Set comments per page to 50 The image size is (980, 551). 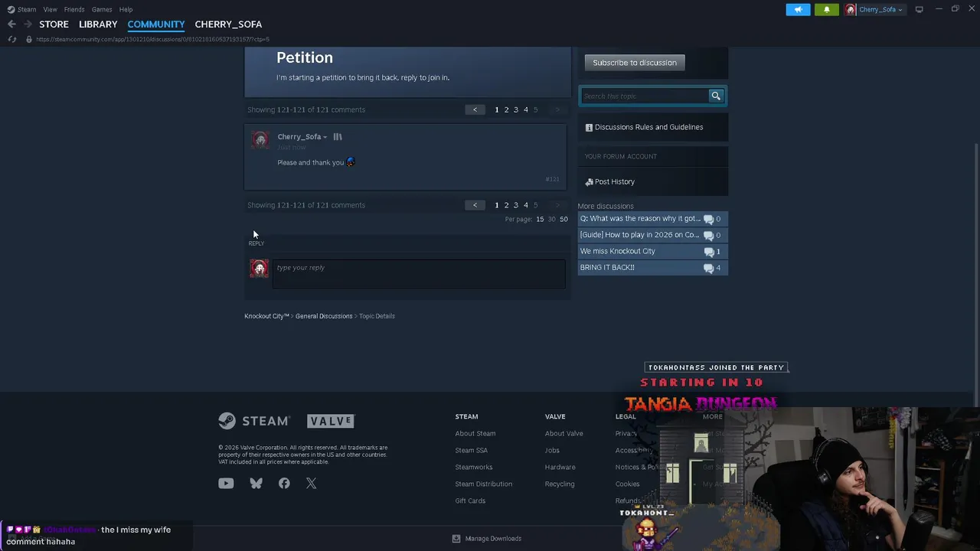(x=563, y=220)
